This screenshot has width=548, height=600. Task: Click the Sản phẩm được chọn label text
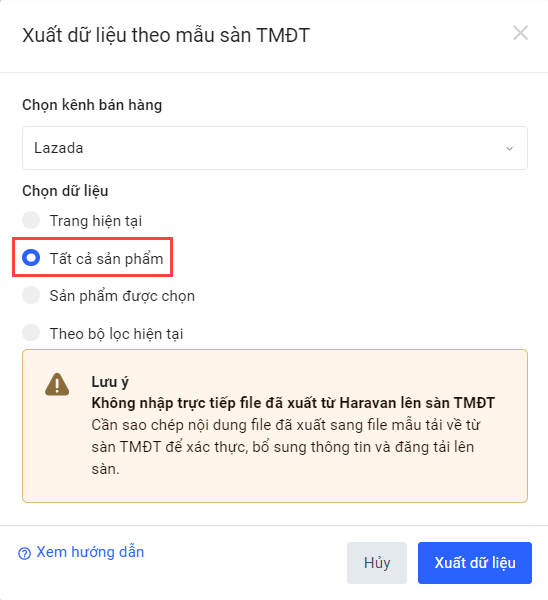pos(122,296)
